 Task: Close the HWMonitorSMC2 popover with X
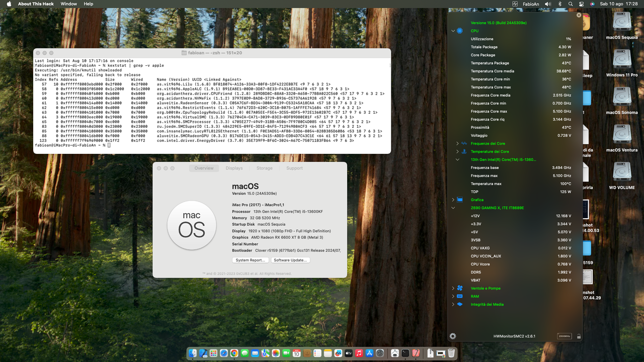tap(579, 15)
